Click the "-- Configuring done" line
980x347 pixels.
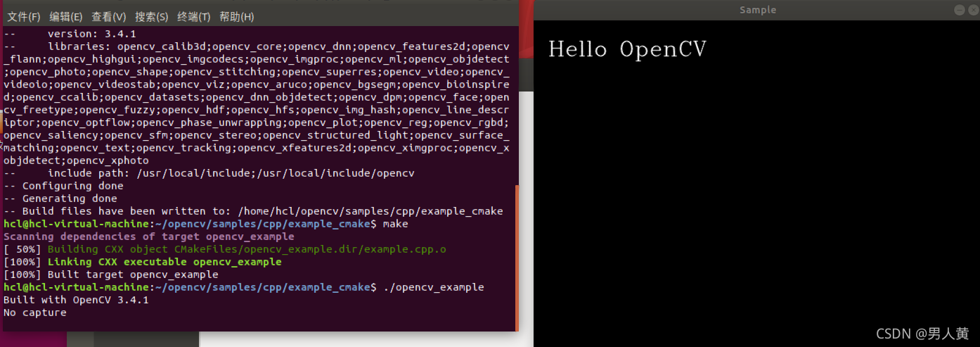[63, 186]
